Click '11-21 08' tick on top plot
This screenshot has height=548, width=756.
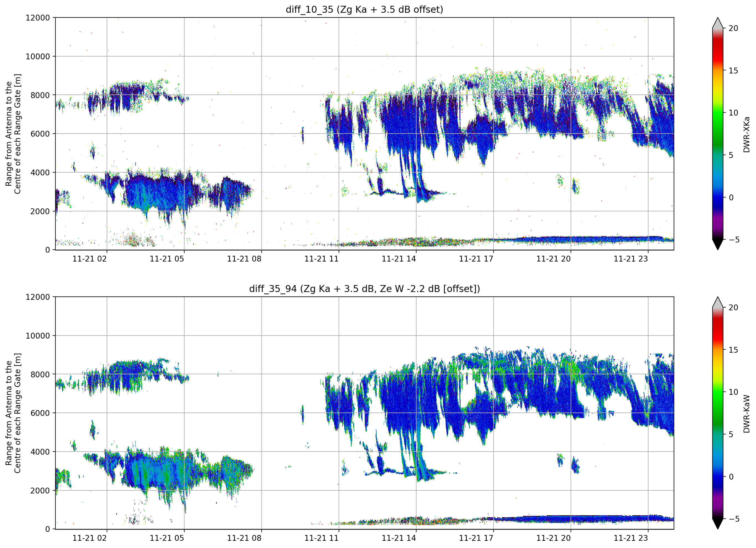click(x=244, y=259)
